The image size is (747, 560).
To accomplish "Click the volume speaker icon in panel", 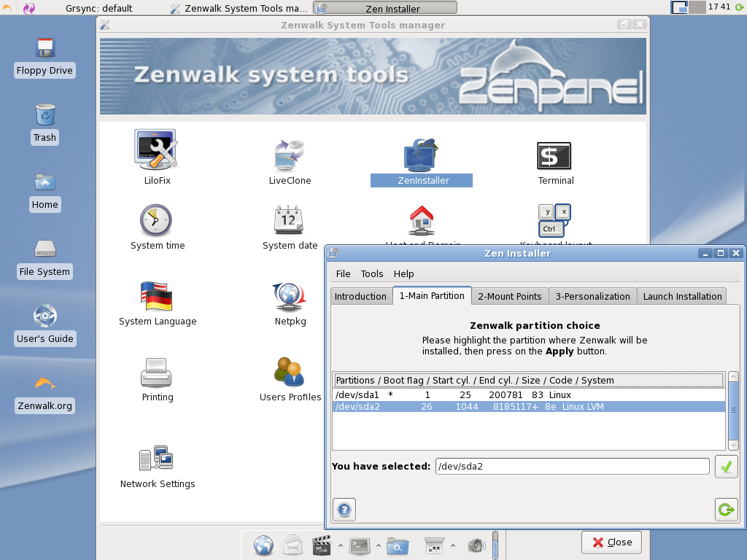I will (x=477, y=545).
